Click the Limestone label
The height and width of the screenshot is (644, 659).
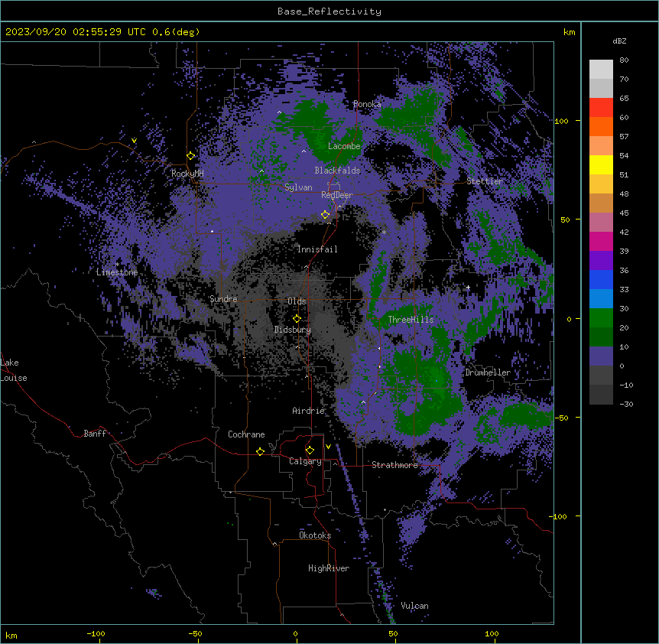click(x=117, y=272)
